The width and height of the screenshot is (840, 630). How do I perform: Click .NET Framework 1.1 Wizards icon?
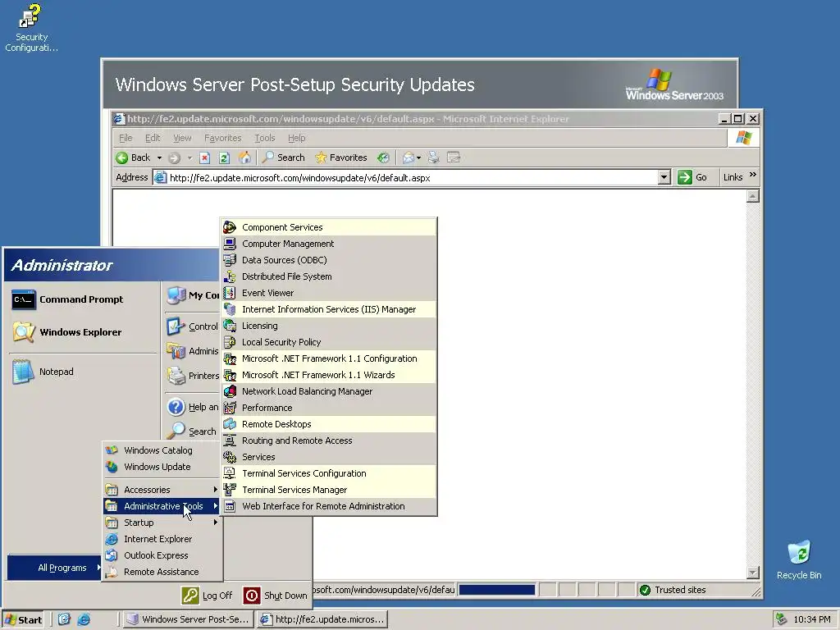coord(230,375)
